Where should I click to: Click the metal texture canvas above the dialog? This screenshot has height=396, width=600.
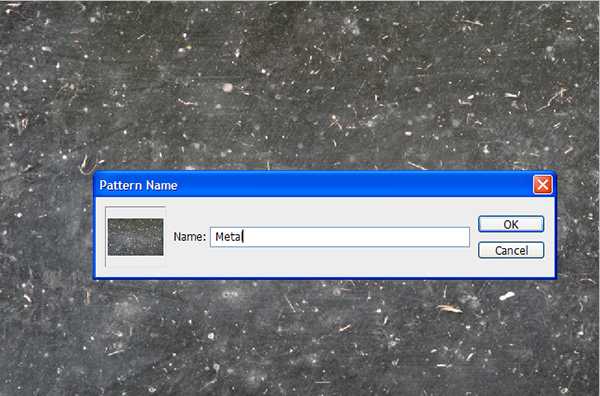pos(300,80)
